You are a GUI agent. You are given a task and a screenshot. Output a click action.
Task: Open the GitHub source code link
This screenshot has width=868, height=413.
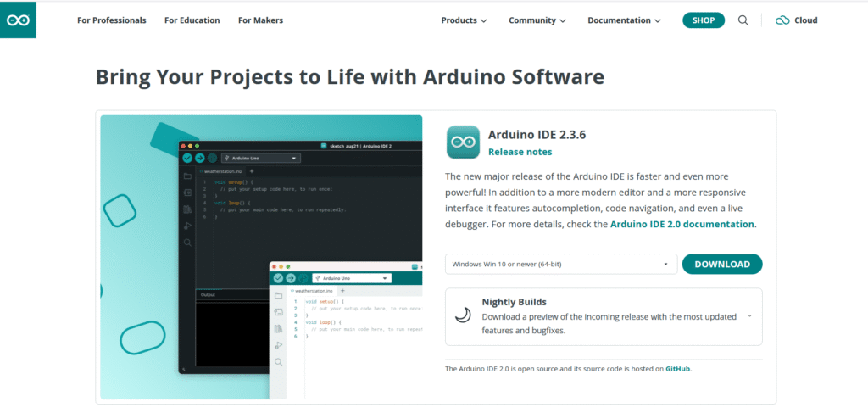tap(678, 369)
